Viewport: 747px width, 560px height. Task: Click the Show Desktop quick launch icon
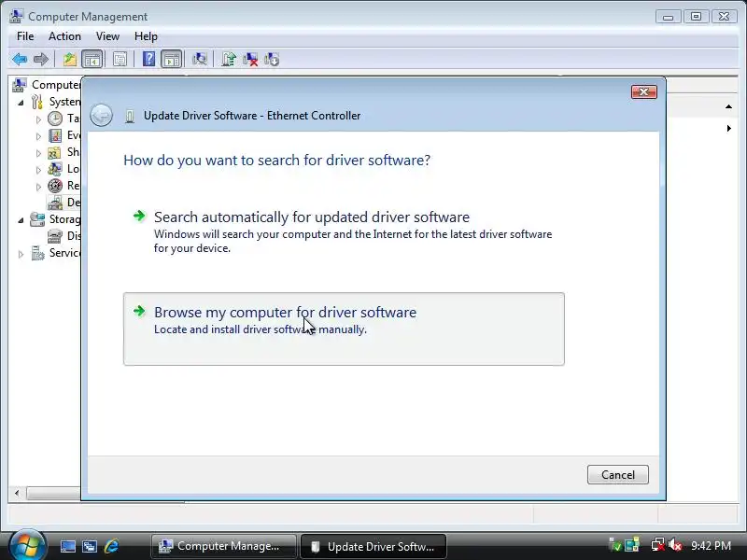(67, 546)
